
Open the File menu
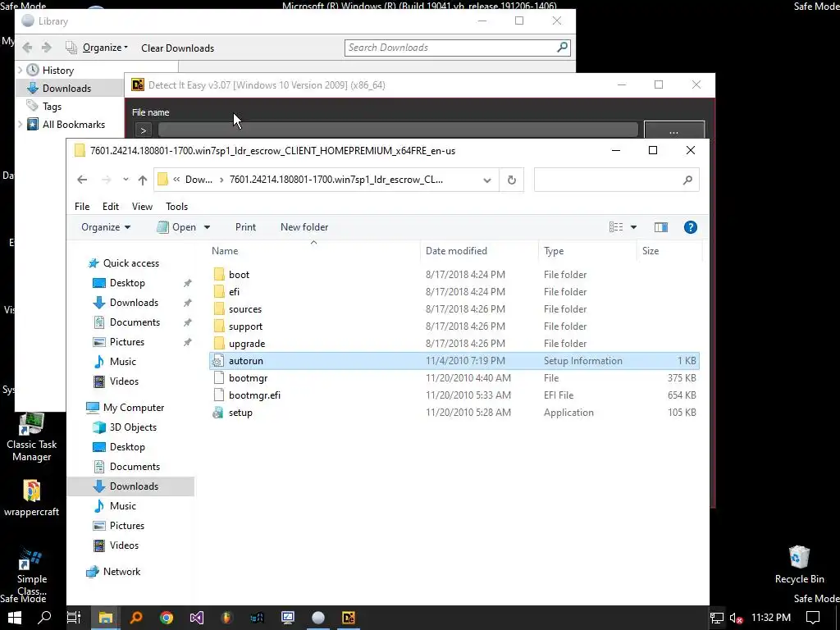[x=82, y=206]
